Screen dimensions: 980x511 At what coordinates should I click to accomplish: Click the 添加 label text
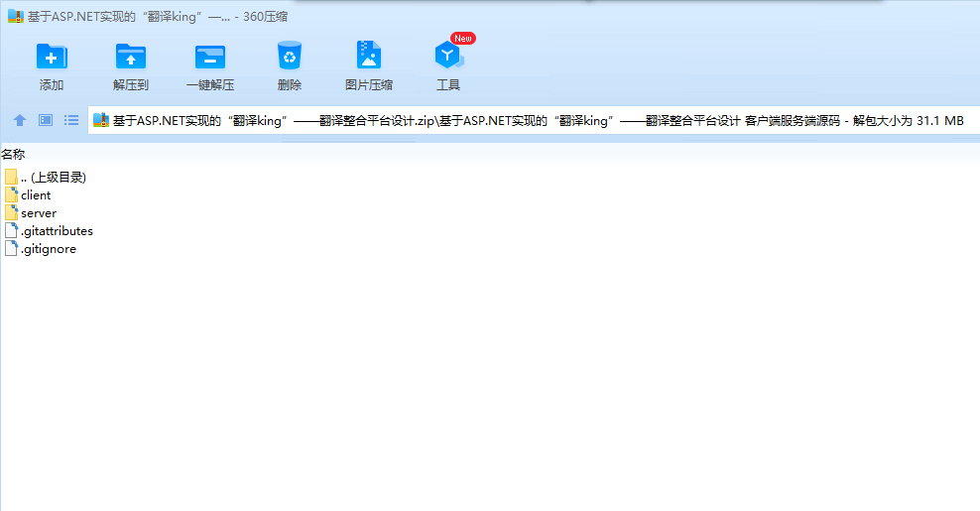[52, 85]
